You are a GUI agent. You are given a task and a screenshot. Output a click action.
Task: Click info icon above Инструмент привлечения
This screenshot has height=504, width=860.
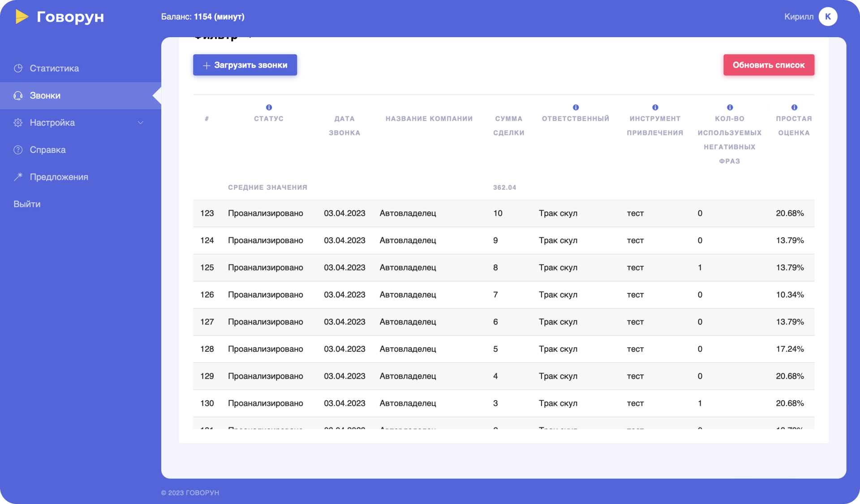coord(655,107)
